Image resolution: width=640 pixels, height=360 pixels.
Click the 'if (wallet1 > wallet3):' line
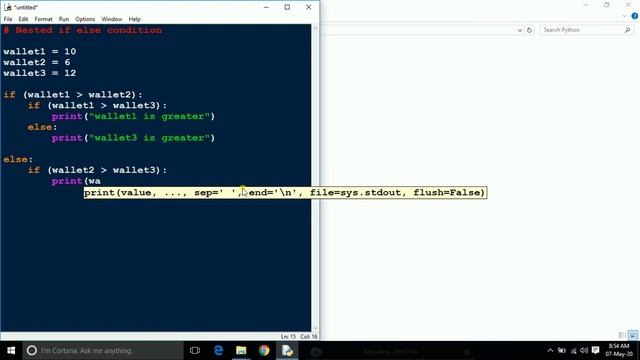(x=97, y=106)
